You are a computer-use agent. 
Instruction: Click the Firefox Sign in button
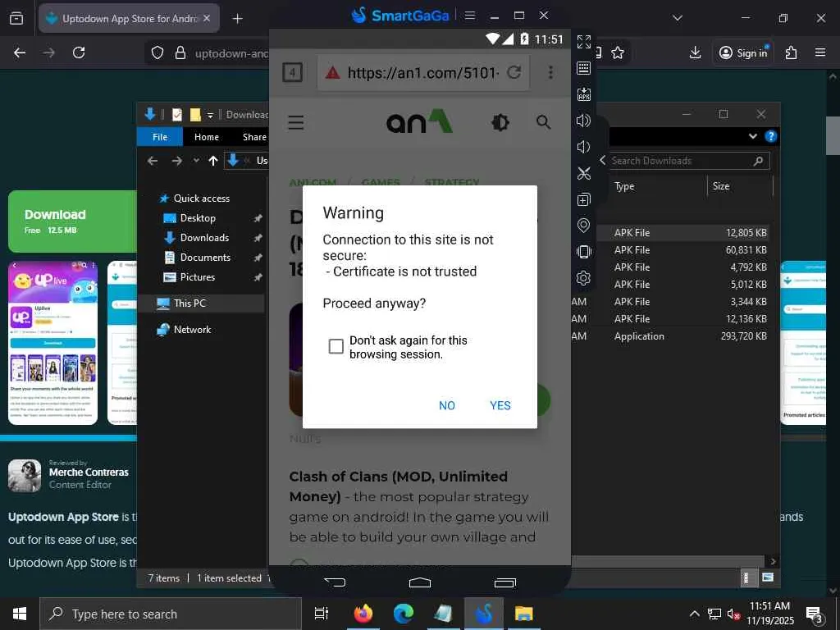[743, 52]
